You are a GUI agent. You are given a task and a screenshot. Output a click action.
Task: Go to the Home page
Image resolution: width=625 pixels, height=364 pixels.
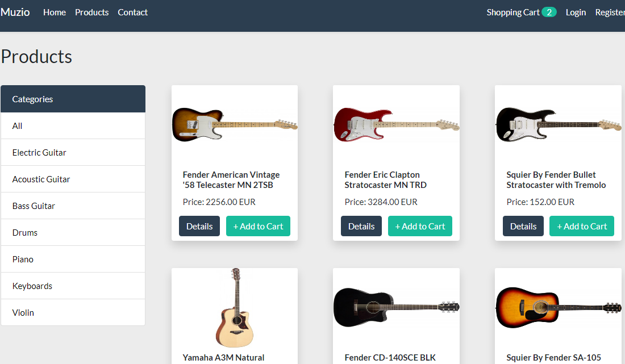(x=55, y=12)
